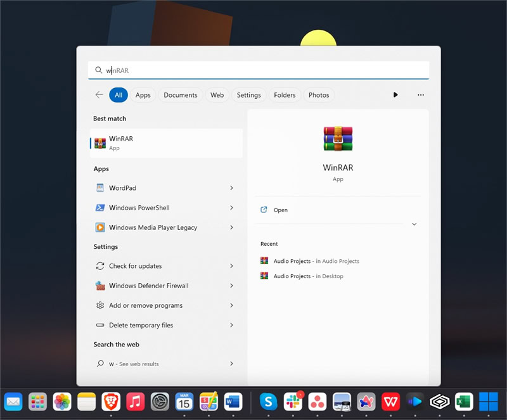The height and width of the screenshot is (420, 507).
Task: Launch Brave browser from the dock
Action: tap(111, 402)
